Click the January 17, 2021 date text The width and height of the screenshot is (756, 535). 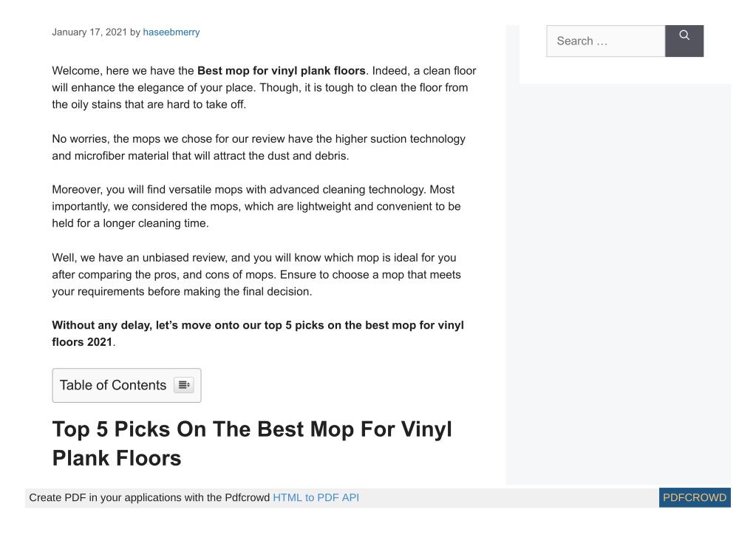(x=89, y=33)
